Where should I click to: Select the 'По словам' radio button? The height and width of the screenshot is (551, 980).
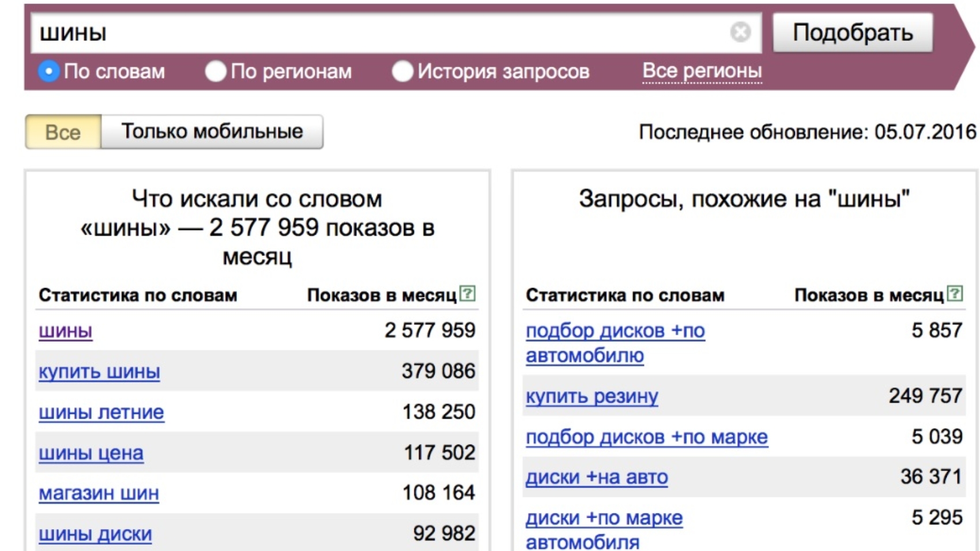(49, 71)
